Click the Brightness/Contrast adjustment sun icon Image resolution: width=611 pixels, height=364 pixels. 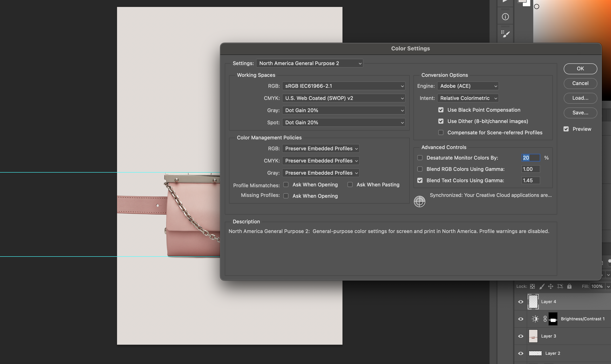coord(535,319)
